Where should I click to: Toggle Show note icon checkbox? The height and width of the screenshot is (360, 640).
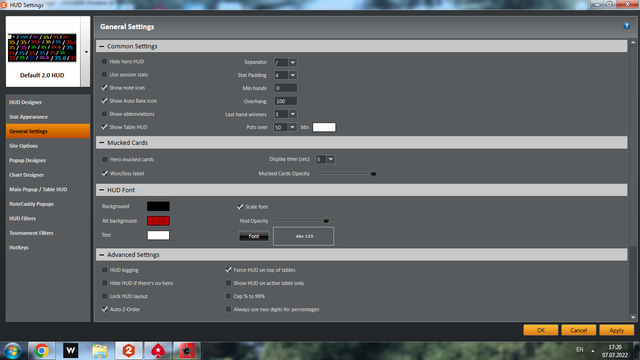(104, 88)
